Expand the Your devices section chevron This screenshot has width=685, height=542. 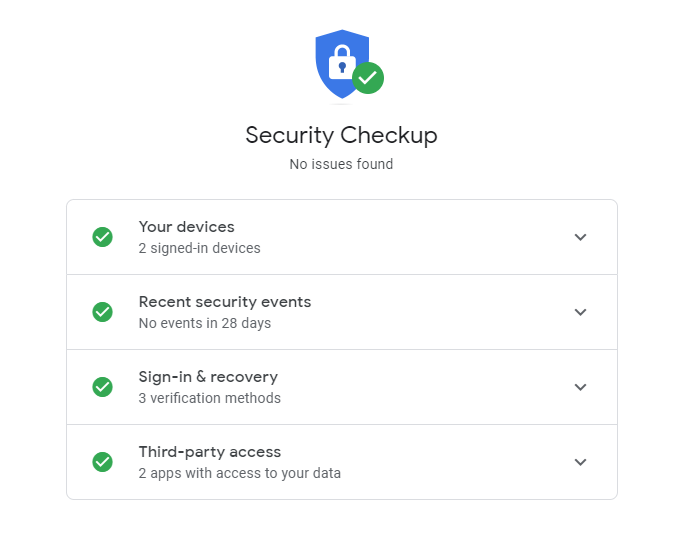(580, 237)
